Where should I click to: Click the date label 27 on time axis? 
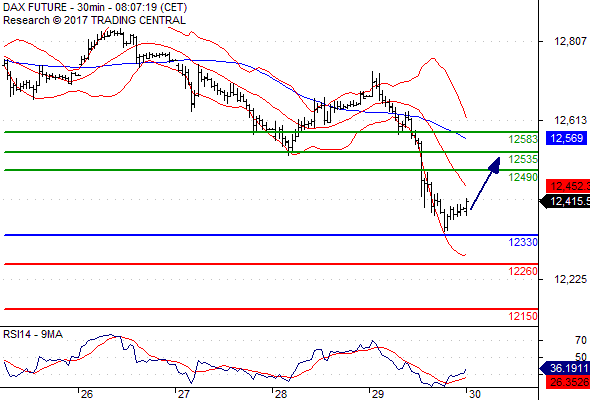(184, 394)
